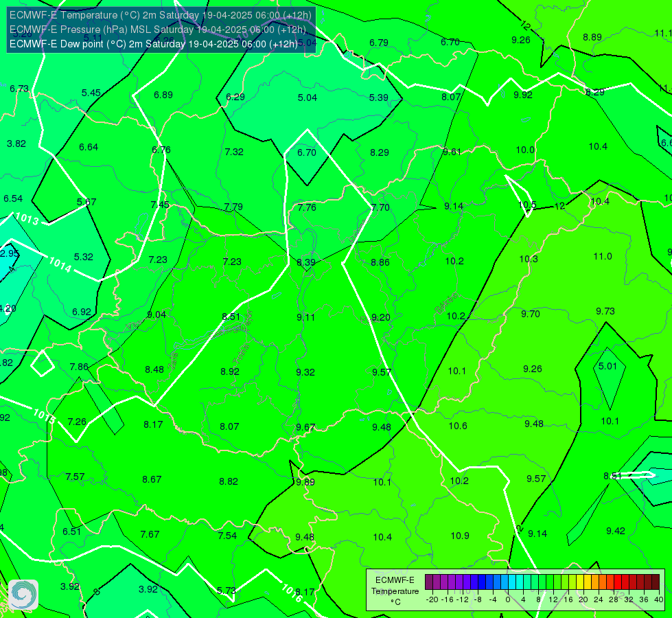Click the 7.86 dew point value
The height and width of the screenshot is (618, 672).
pyautogui.click(x=79, y=367)
